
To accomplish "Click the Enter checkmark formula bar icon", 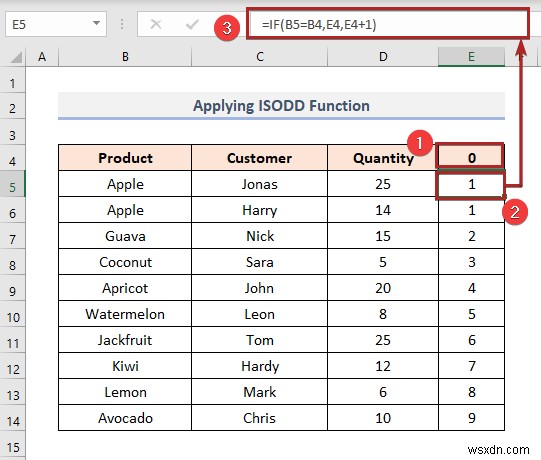I will 192,24.
